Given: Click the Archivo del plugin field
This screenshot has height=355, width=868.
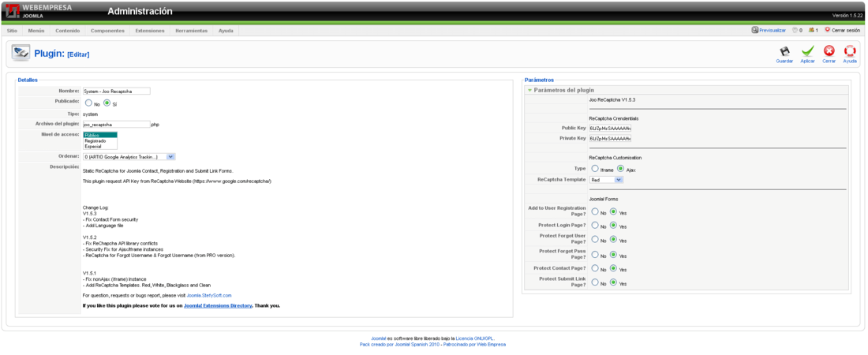Looking at the screenshot, I should click(116, 125).
